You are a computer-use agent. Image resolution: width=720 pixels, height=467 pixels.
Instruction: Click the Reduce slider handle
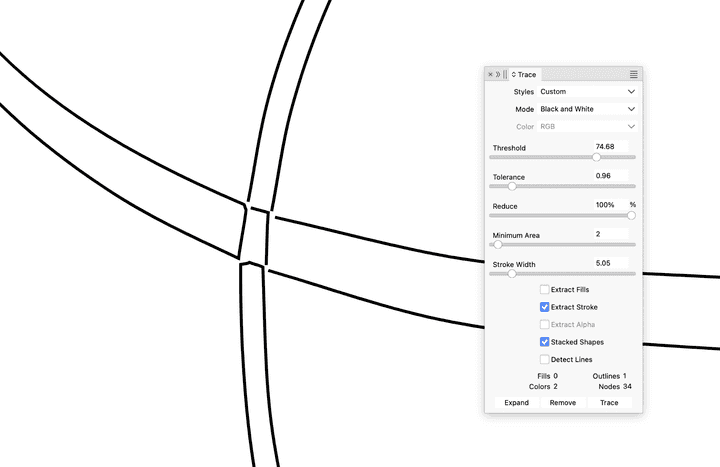(631, 215)
